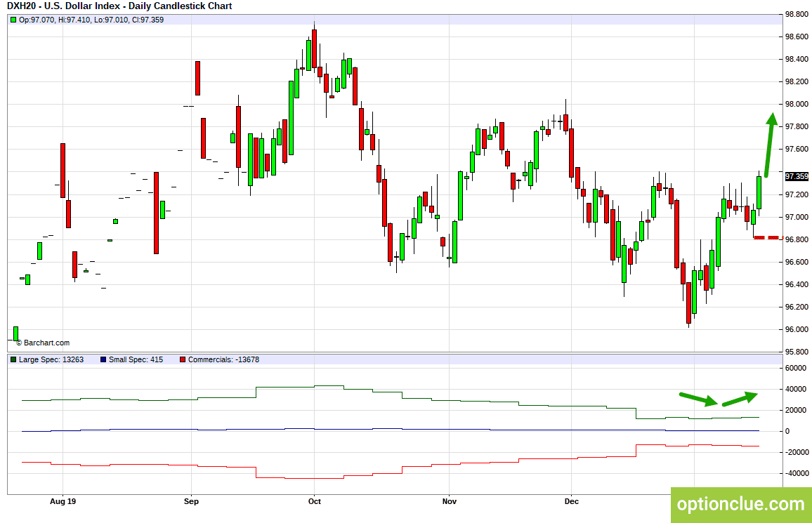Image resolution: width=812 pixels, height=523 pixels.
Task: Click the tallest red candle near the October peak
Action: pos(315,48)
